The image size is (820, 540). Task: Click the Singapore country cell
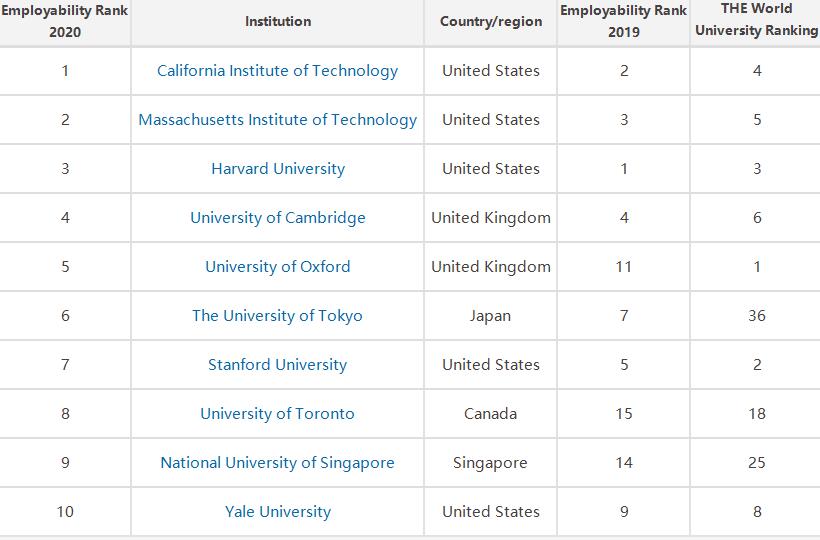490,463
